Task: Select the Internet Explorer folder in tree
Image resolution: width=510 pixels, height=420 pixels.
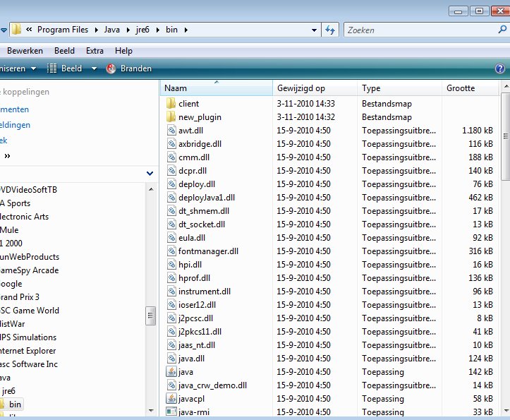Action: 28,351
